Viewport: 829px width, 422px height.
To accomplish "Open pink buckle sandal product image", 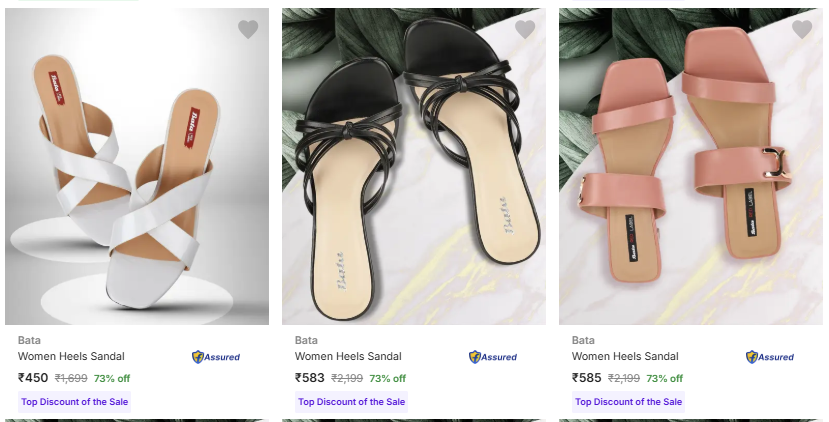I will (691, 170).
